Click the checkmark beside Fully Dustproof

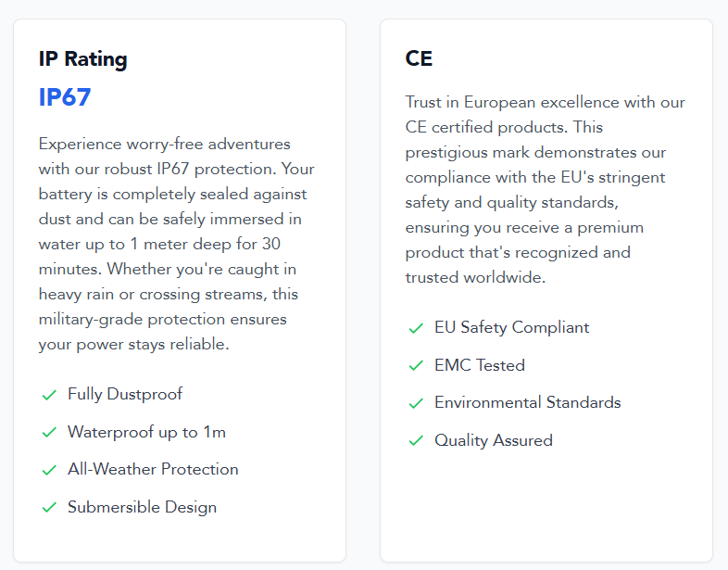point(49,395)
